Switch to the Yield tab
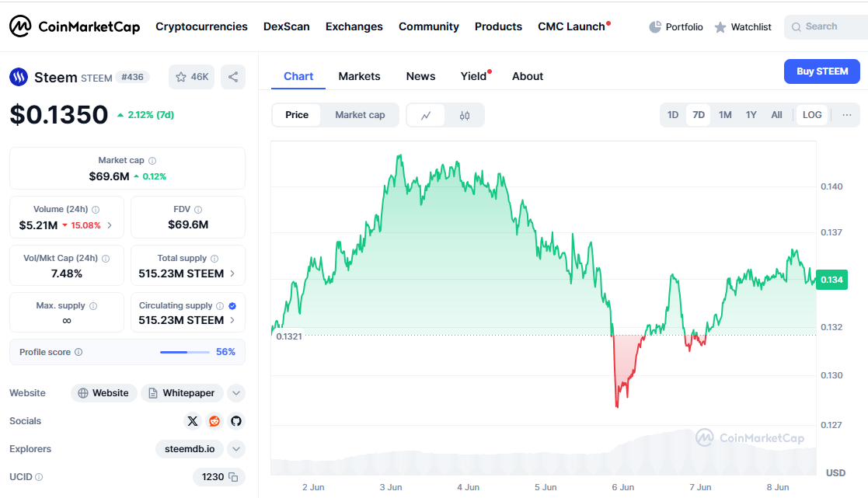 click(475, 76)
